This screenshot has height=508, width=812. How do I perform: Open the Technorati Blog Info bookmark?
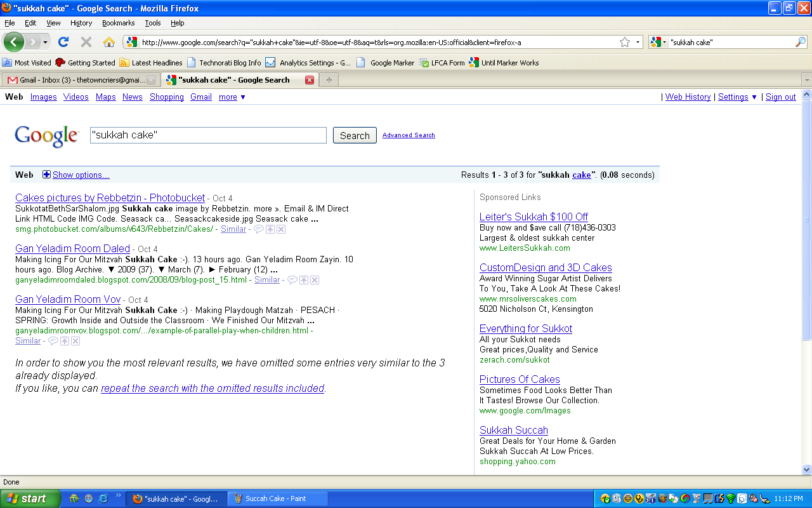pyautogui.click(x=224, y=63)
